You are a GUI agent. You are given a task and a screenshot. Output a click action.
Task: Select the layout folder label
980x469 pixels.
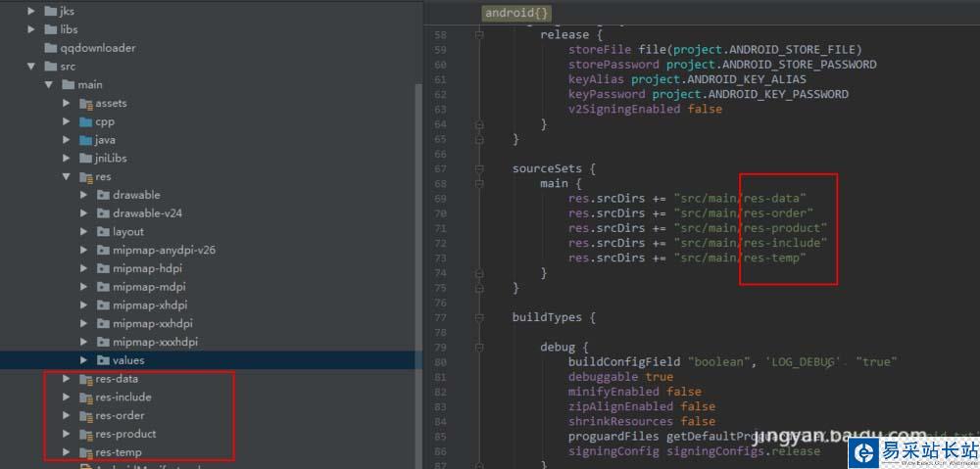(128, 232)
